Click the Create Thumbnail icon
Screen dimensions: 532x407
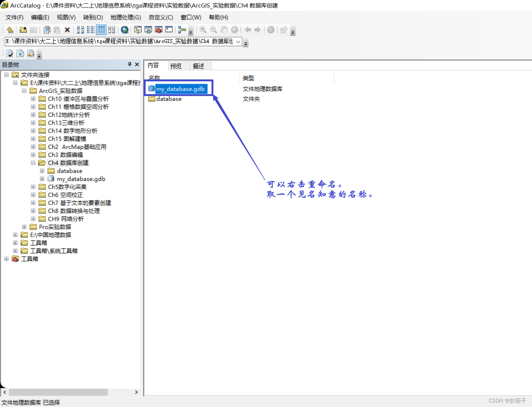[x=284, y=30]
